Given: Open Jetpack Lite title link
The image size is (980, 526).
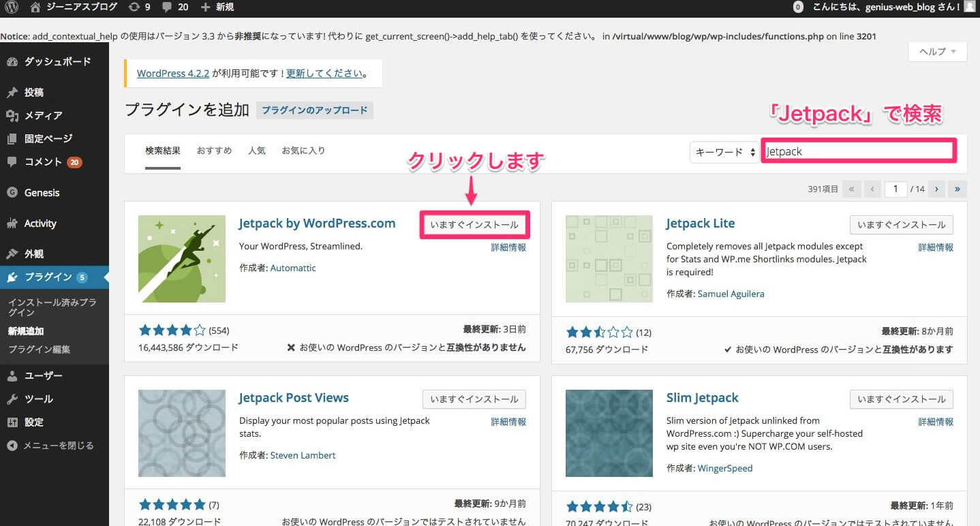Looking at the screenshot, I should point(701,223).
